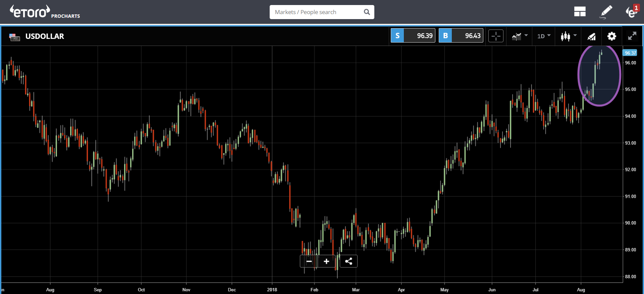Screen dimensions: 644x294
Task: Zoom out the chart with minus
Action: pos(309,261)
